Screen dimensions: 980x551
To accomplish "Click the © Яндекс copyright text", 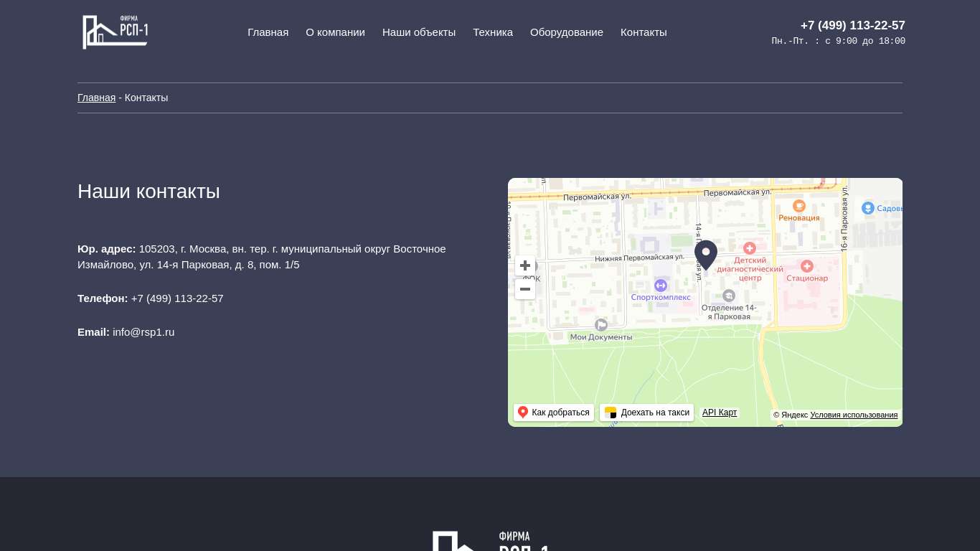I will (x=791, y=415).
